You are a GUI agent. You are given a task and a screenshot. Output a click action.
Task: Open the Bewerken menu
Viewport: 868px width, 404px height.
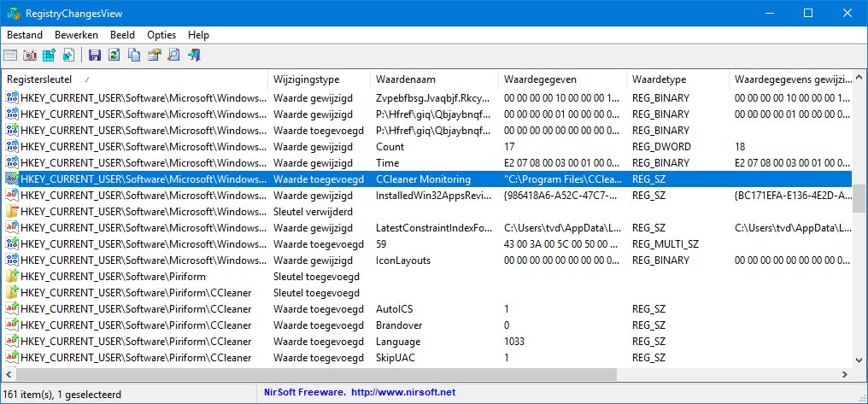[76, 35]
